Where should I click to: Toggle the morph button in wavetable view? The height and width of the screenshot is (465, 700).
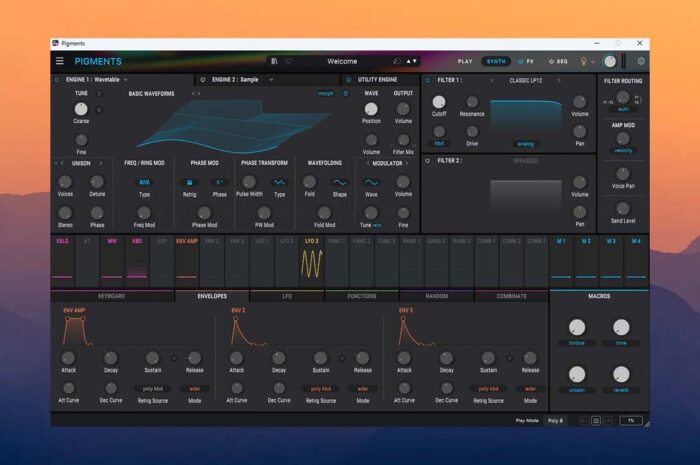click(325, 93)
